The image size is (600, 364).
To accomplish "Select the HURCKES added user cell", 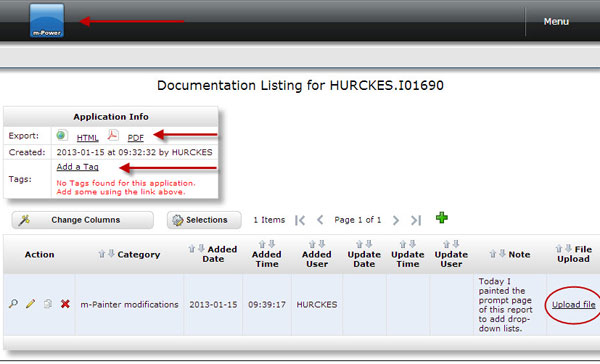I will pos(317,305).
